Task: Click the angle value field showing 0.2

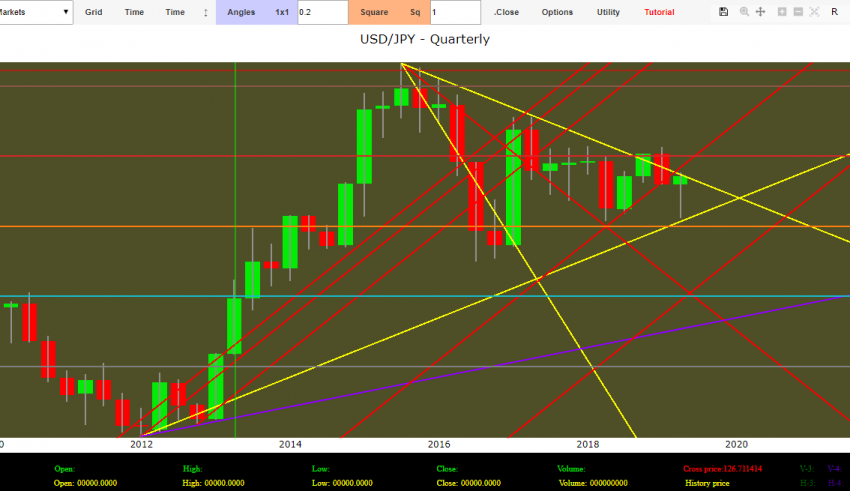Action: [x=322, y=12]
